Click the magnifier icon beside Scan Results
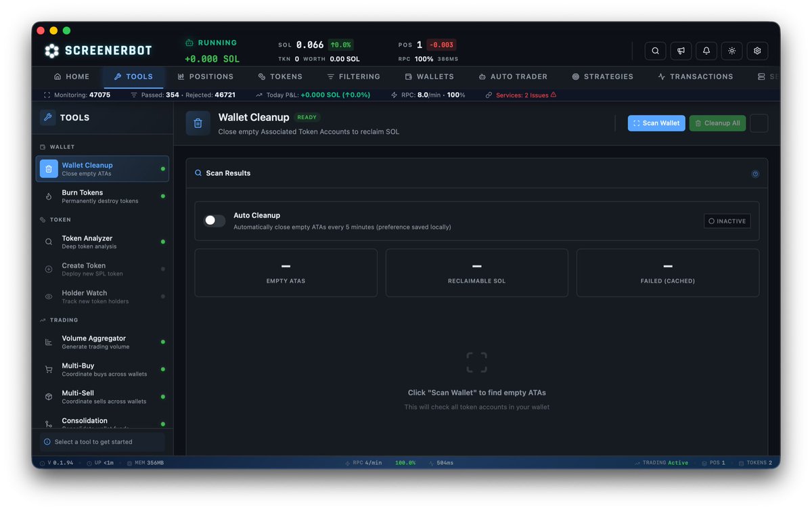The height and width of the screenshot is (511, 812). pos(198,173)
